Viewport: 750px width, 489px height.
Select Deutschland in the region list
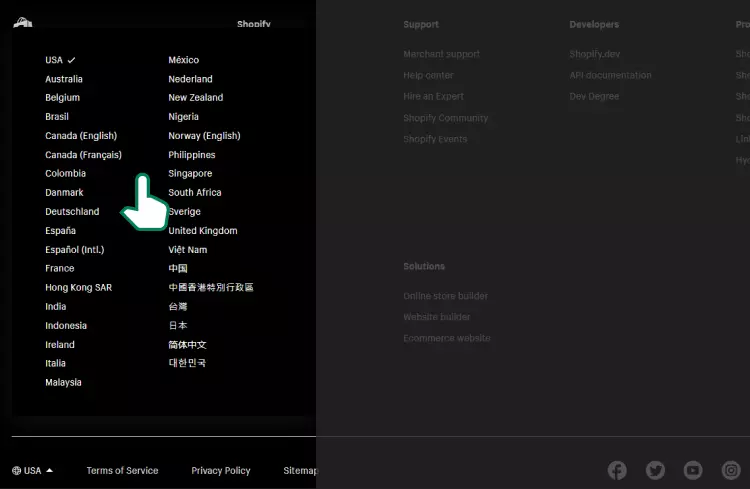tap(72, 212)
